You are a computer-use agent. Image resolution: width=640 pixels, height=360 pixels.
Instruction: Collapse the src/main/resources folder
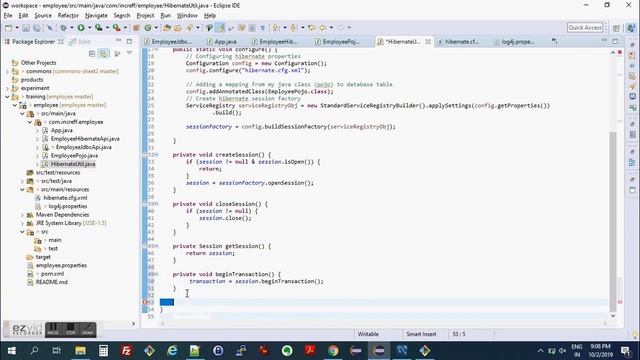click(22, 189)
